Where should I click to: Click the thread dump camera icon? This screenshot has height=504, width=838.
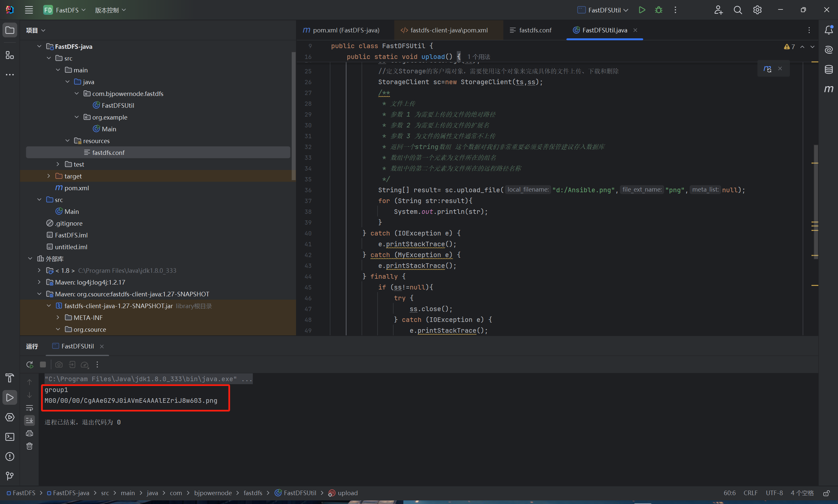59,364
